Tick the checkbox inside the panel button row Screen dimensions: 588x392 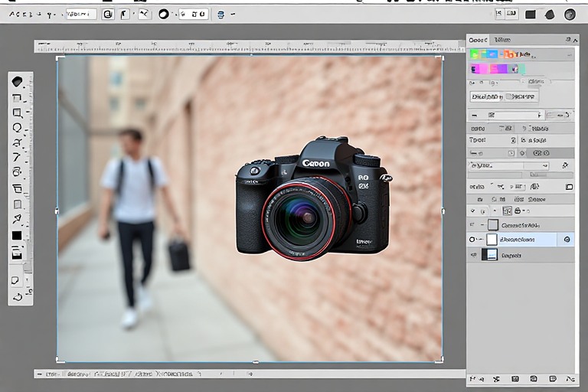[x=508, y=96]
